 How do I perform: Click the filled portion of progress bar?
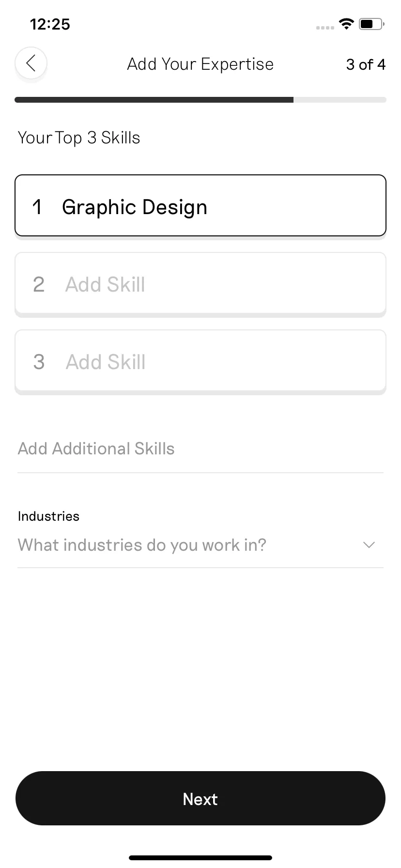[x=154, y=100]
